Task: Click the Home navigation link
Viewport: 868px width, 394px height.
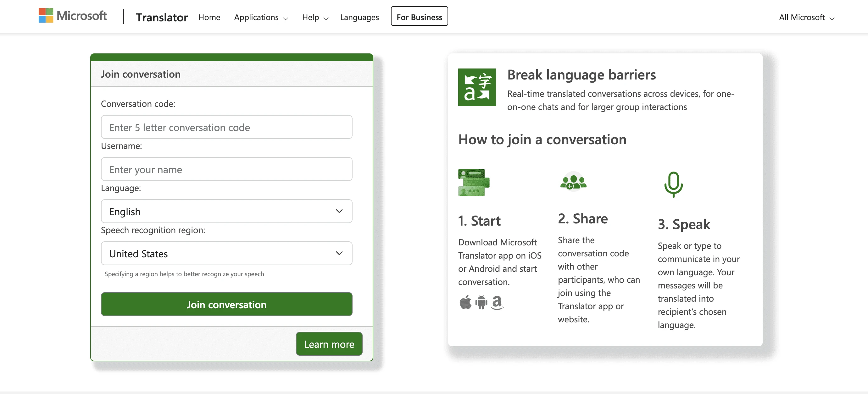Action: tap(209, 16)
